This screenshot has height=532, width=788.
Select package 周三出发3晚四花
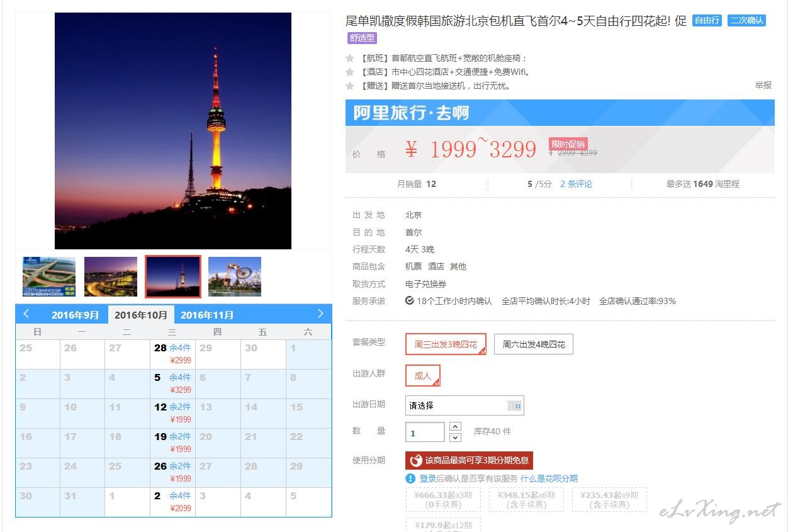(x=446, y=344)
